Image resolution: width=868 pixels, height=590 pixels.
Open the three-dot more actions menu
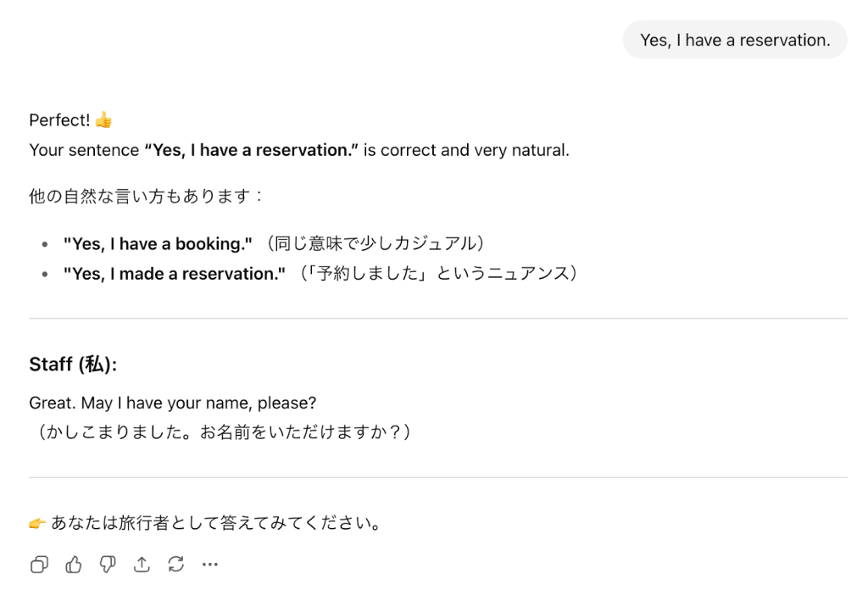210,564
